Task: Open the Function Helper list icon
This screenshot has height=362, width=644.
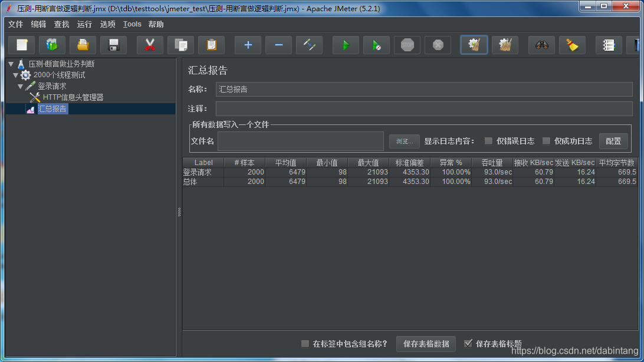Action: click(609, 45)
